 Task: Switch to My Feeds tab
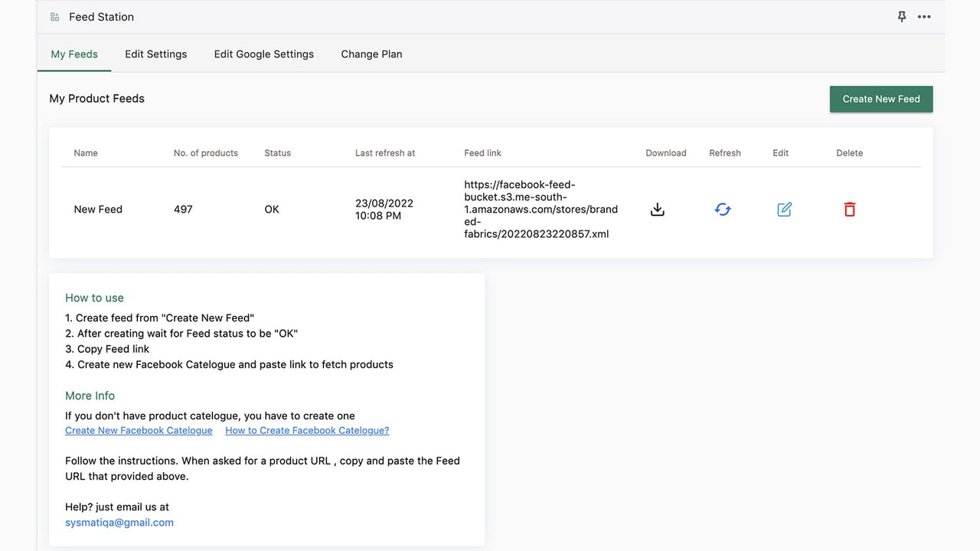click(74, 54)
